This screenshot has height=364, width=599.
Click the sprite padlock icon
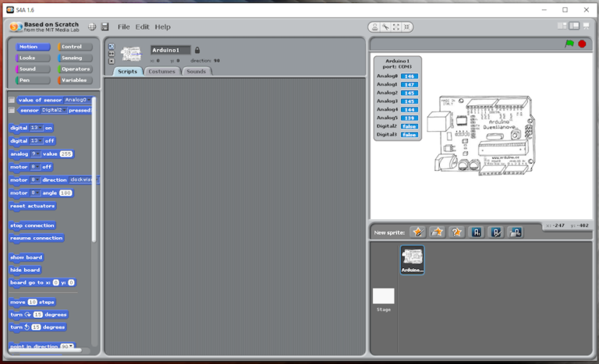(x=197, y=50)
